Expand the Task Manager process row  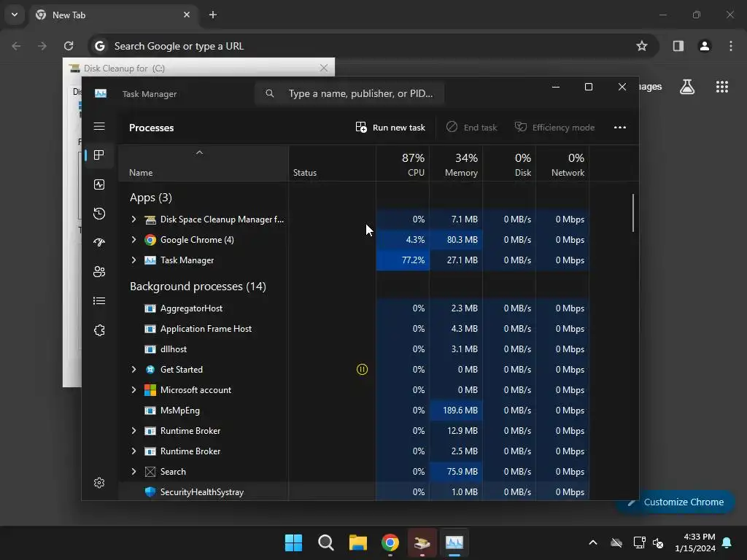point(133,260)
